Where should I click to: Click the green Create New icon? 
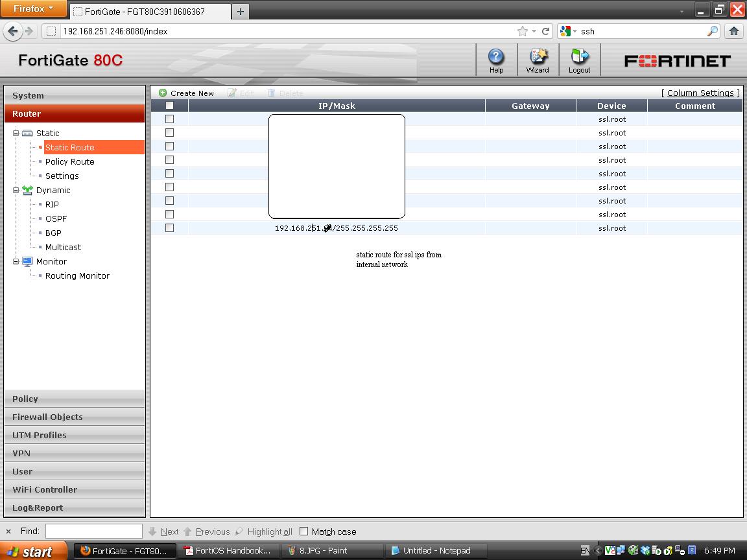pos(163,93)
